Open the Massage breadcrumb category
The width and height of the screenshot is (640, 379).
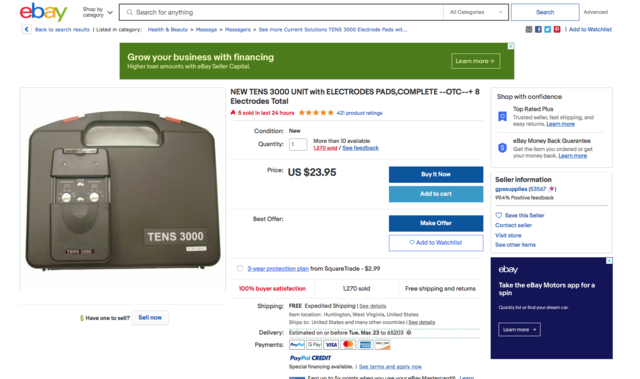(206, 29)
